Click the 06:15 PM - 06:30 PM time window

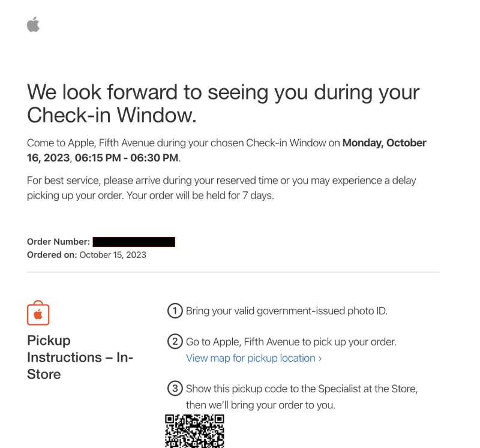coord(127,158)
